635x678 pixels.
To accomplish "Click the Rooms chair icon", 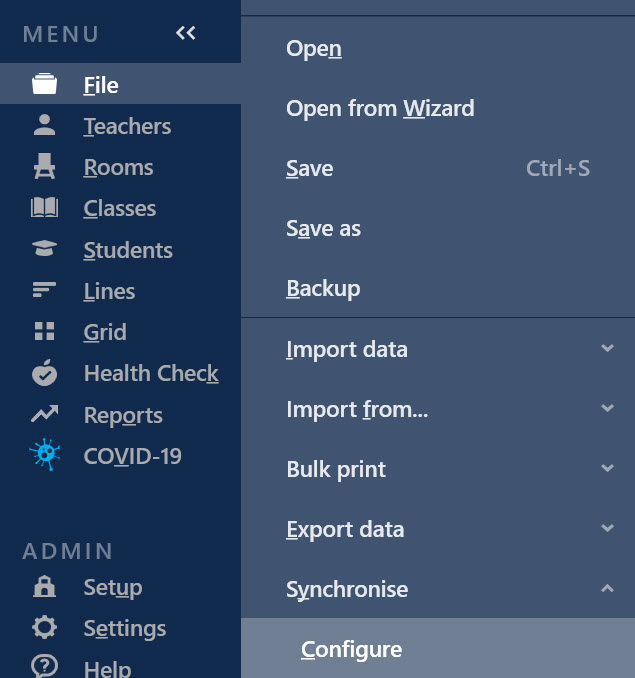I will [x=44, y=166].
